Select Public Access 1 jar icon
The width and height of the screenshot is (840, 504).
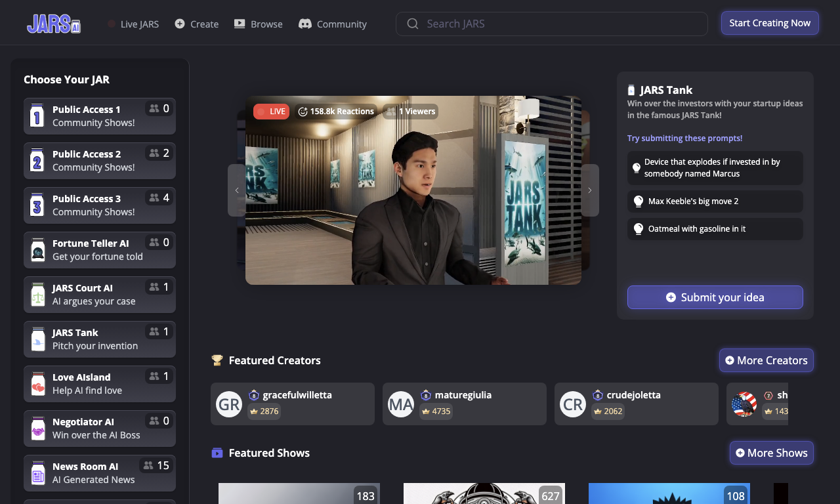pos(37,116)
